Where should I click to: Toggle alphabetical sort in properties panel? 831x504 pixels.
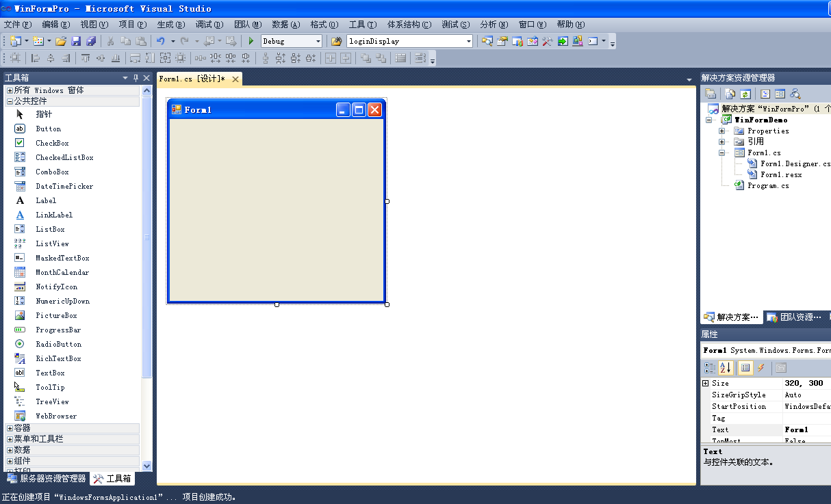tap(726, 368)
